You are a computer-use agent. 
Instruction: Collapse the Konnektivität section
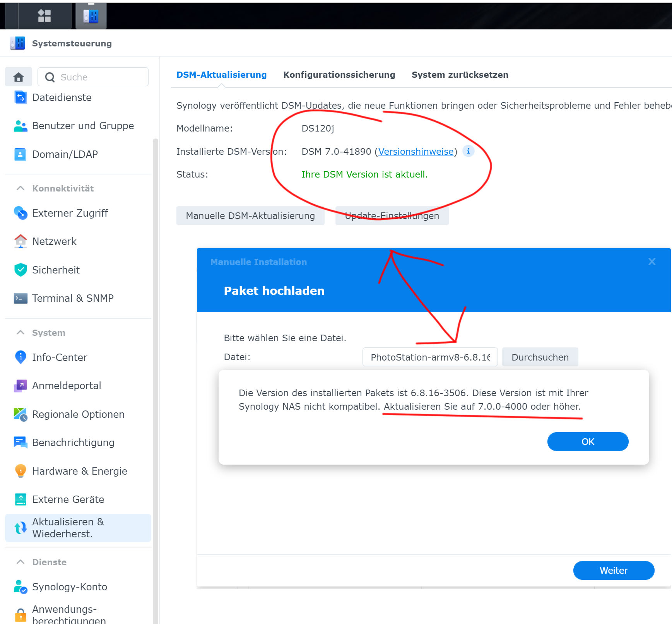20,188
